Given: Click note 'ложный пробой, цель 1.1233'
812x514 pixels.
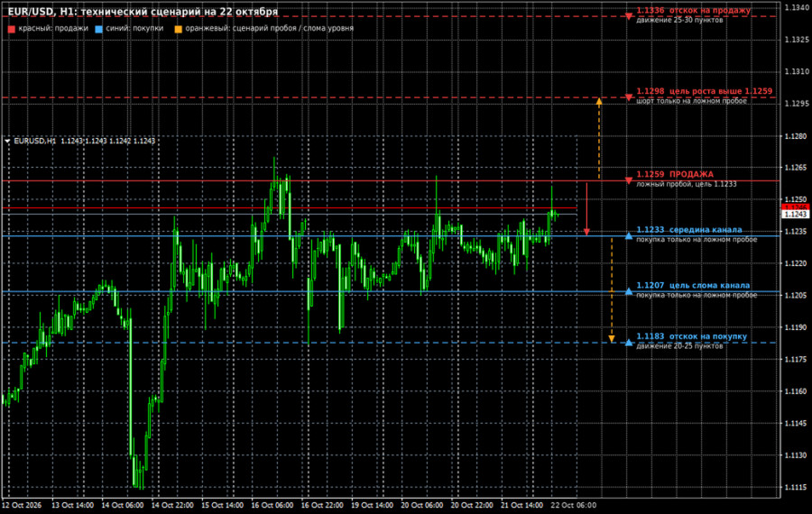Looking at the screenshot, I should 687,184.
